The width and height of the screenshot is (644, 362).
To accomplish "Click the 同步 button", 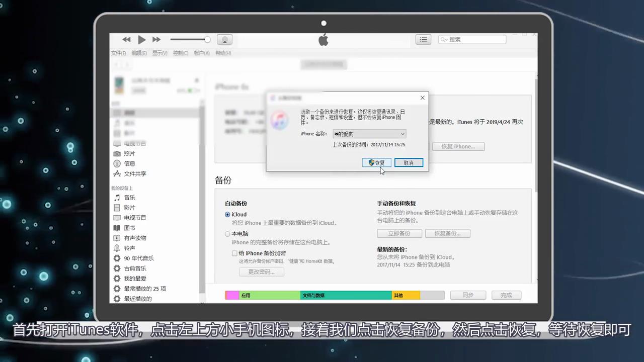I will point(468,295).
